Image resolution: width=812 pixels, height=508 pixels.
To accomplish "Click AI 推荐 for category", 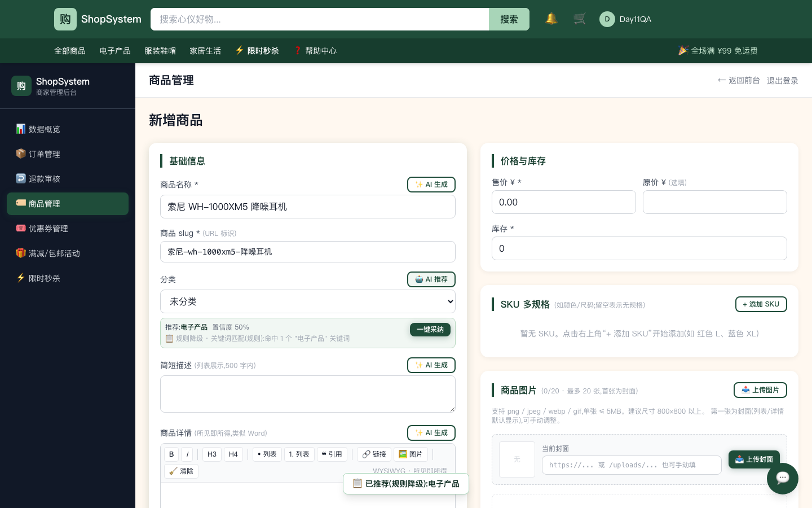I will [431, 279].
